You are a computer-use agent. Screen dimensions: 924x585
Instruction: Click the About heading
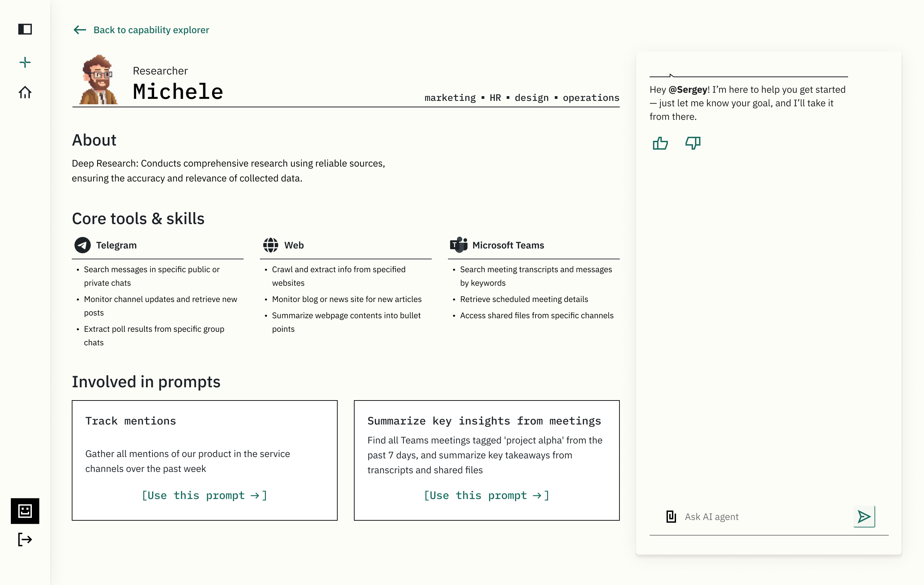click(x=94, y=140)
